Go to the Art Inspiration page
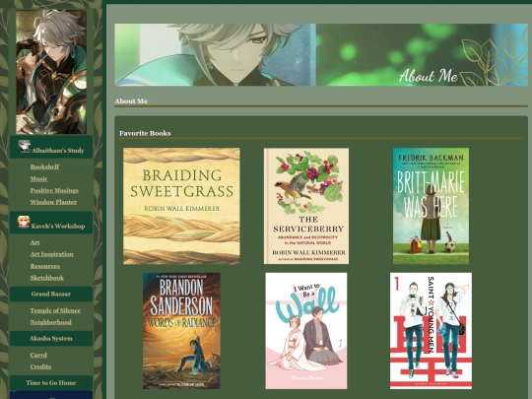 pyautogui.click(x=51, y=254)
